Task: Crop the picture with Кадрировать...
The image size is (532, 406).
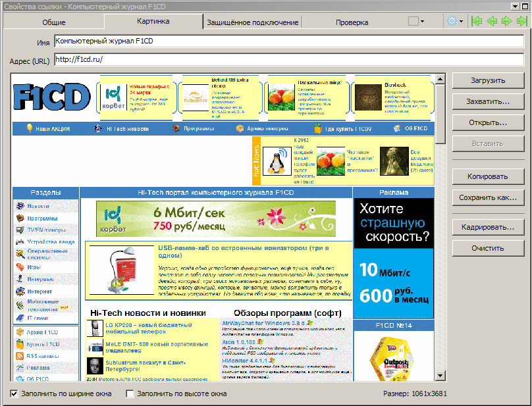Action: click(489, 227)
